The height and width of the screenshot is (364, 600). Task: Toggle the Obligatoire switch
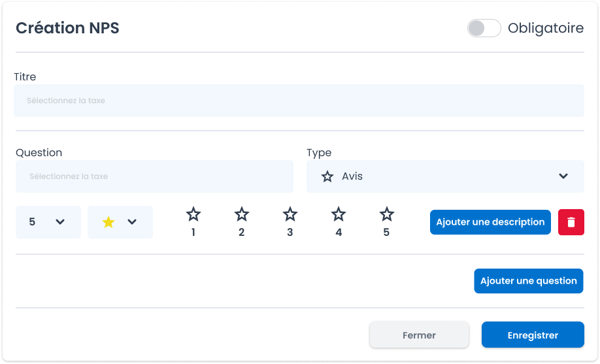coord(484,28)
